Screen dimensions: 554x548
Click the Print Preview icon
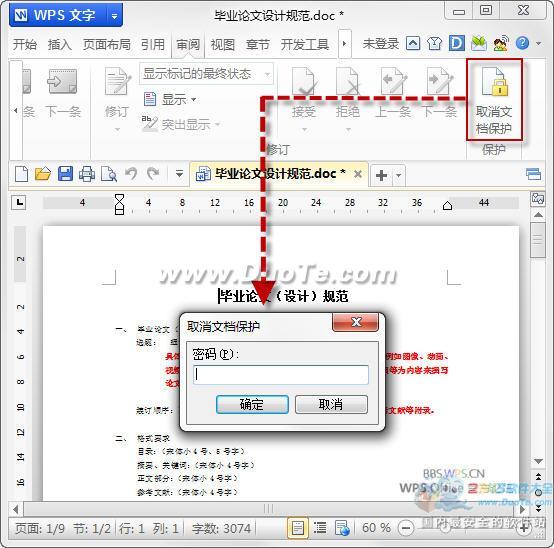[108, 174]
